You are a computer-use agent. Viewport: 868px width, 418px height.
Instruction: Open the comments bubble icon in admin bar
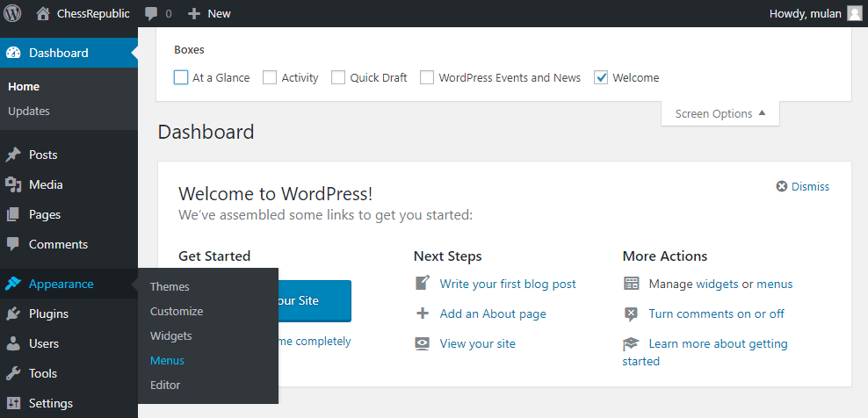pyautogui.click(x=151, y=14)
